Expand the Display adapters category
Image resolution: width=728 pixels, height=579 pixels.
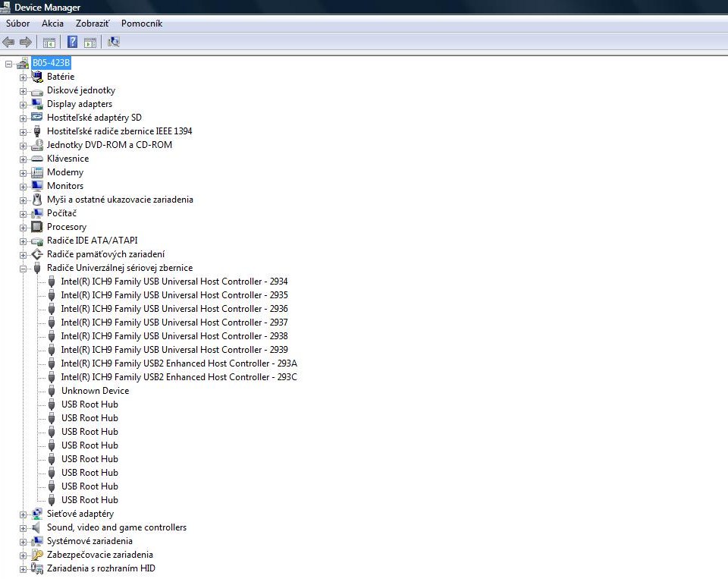[x=23, y=105]
